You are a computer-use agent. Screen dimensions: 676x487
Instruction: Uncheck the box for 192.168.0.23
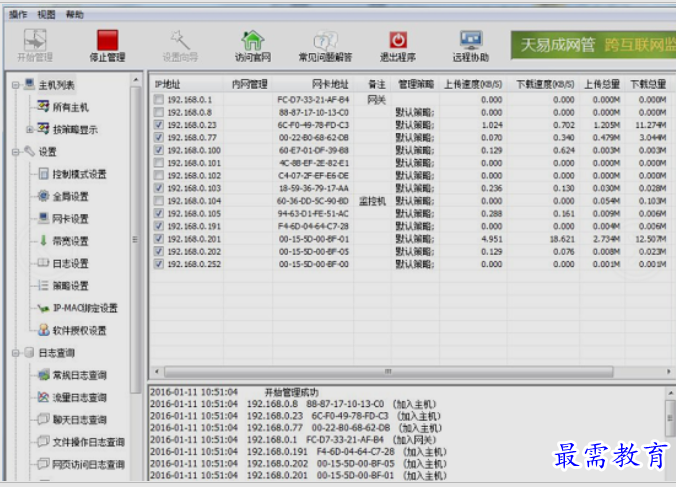pos(159,125)
